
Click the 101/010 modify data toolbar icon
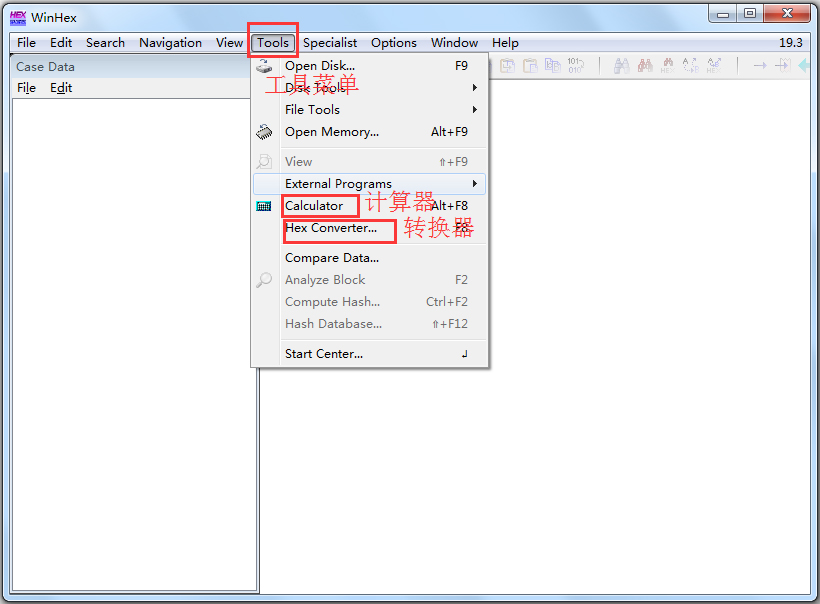pos(575,65)
